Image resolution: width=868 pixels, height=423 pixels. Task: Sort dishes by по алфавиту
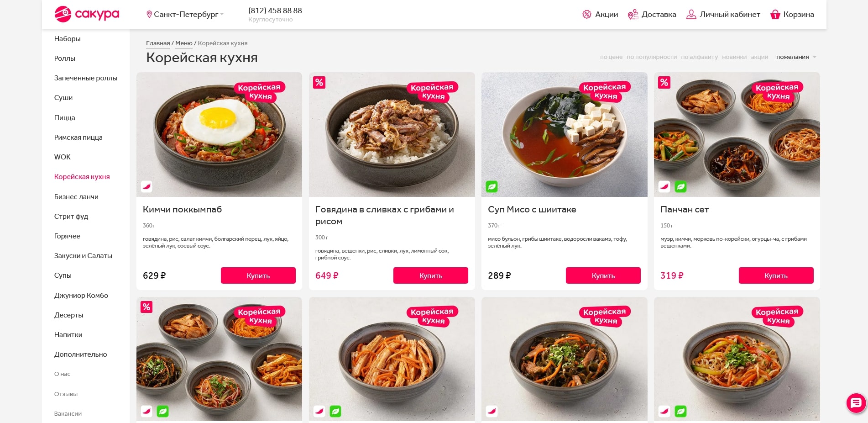[x=699, y=57]
